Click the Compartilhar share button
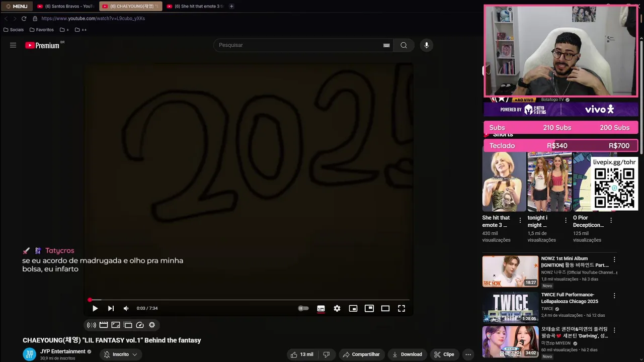This screenshot has width=644, height=362. coord(361,354)
